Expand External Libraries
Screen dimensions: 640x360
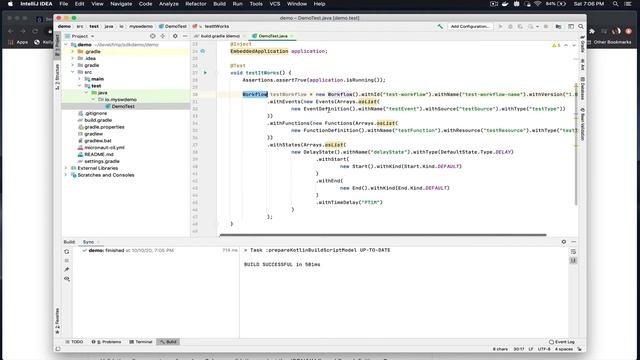pos(66,168)
